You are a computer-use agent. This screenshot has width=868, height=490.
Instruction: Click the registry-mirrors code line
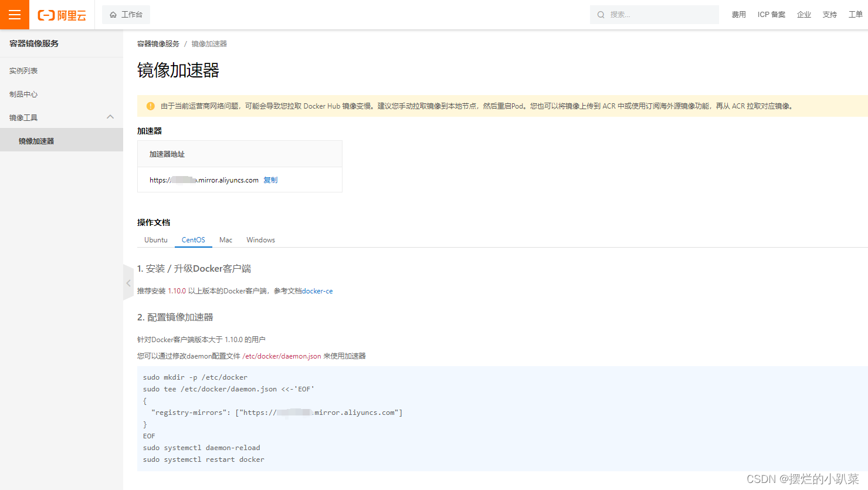point(277,413)
